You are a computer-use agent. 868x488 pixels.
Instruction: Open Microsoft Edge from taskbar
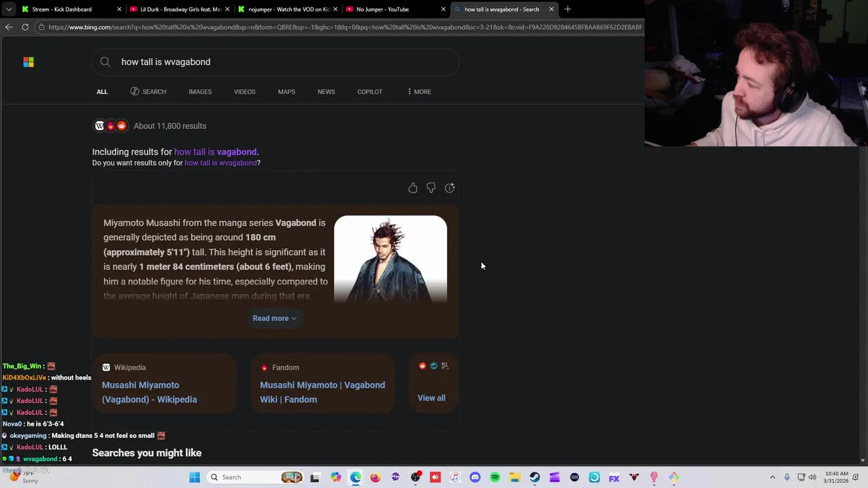click(355, 477)
